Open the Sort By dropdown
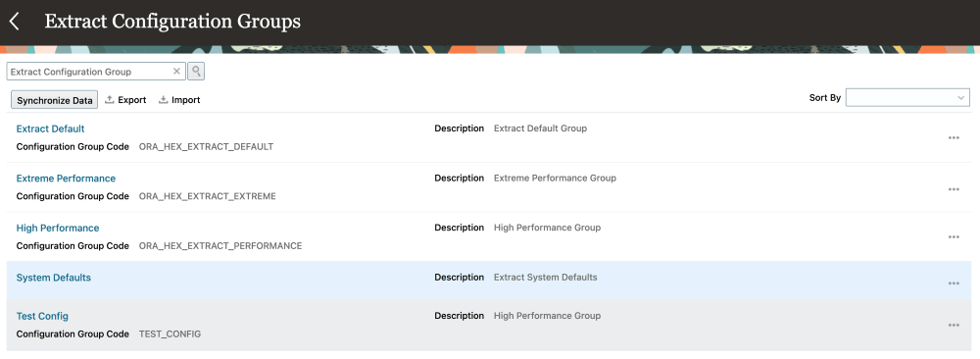This screenshot has height=359, width=980. (907, 97)
